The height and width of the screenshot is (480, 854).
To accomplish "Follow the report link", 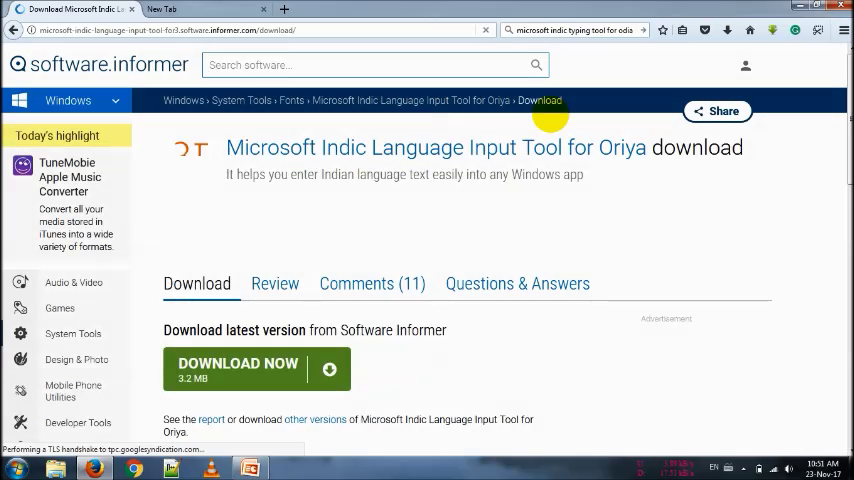I will (x=211, y=420).
